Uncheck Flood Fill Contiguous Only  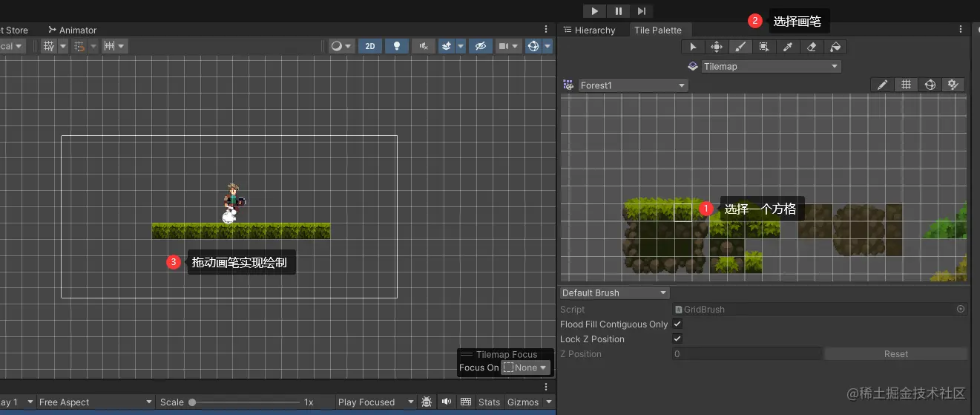(x=677, y=324)
